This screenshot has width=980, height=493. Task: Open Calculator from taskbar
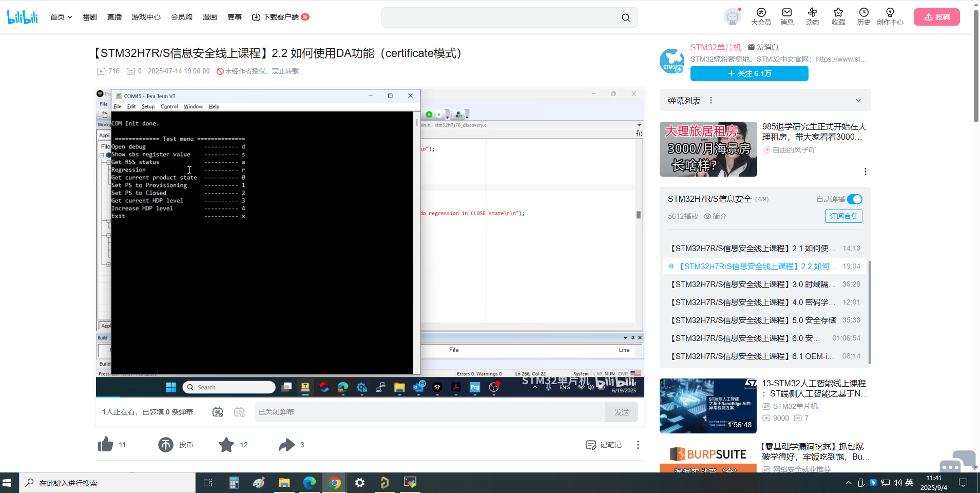(x=234, y=483)
